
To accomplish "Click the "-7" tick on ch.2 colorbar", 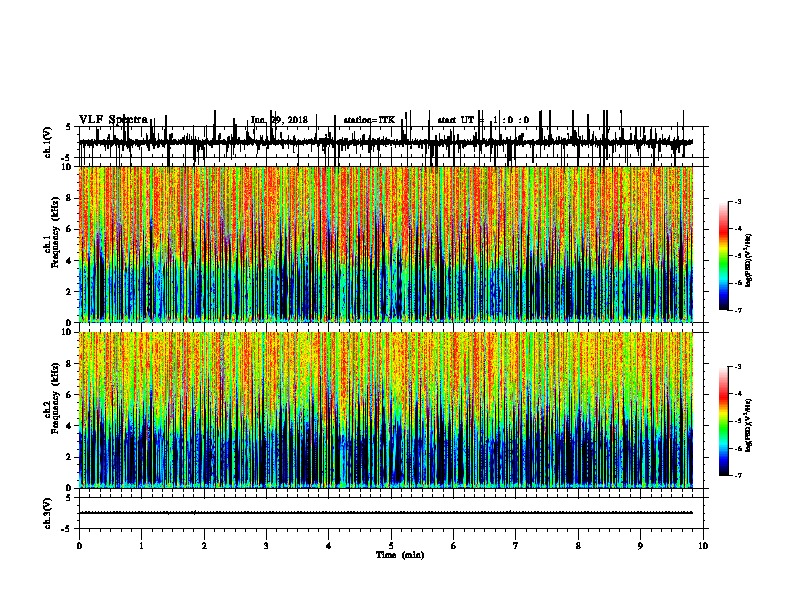I will (737, 475).
